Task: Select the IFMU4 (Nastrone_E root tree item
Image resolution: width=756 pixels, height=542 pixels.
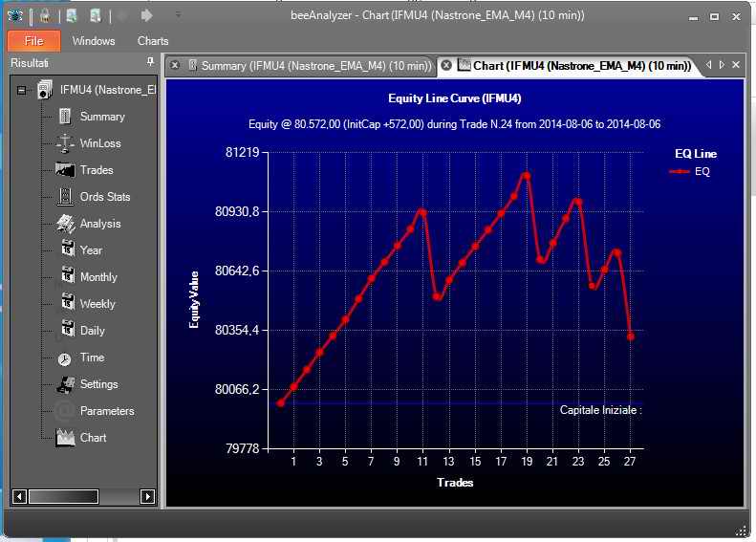Action: pos(107,90)
